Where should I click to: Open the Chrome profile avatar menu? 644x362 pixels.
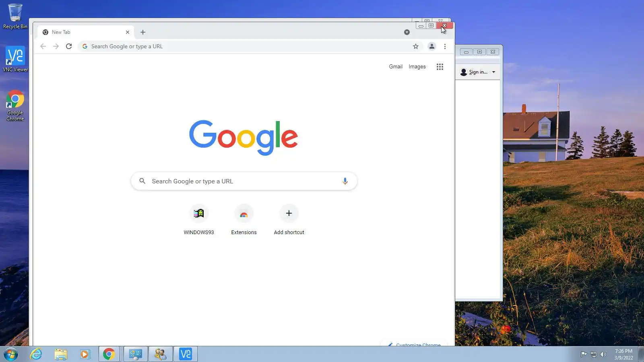pyautogui.click(x=432, y=46)
